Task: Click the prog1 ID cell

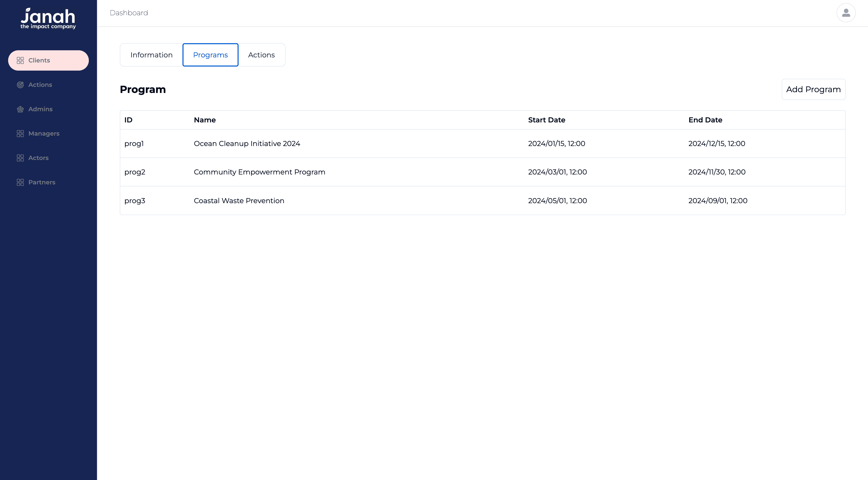Action: [134, 143]
